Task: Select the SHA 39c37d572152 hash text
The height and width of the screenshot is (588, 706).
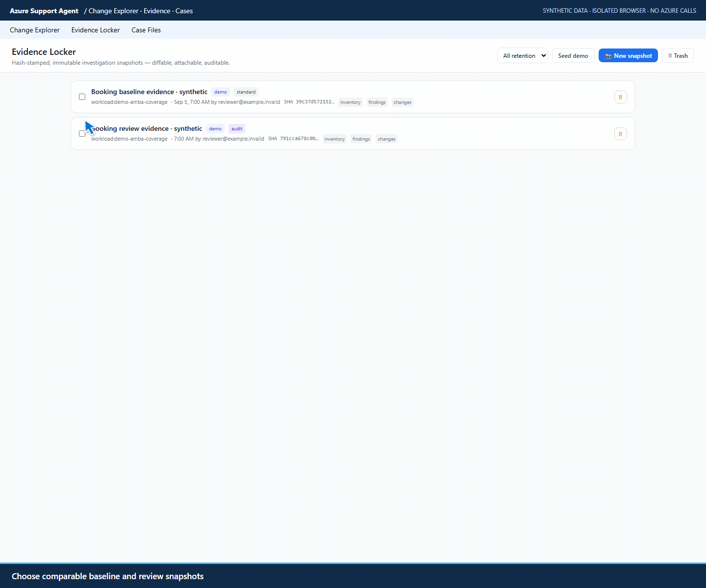Action: pyautogui.click(x=309, y=102)
